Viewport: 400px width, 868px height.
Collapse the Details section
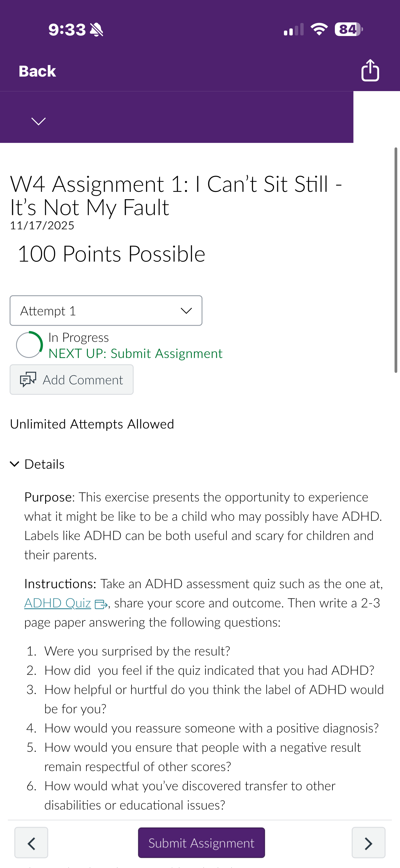(37, 464)
